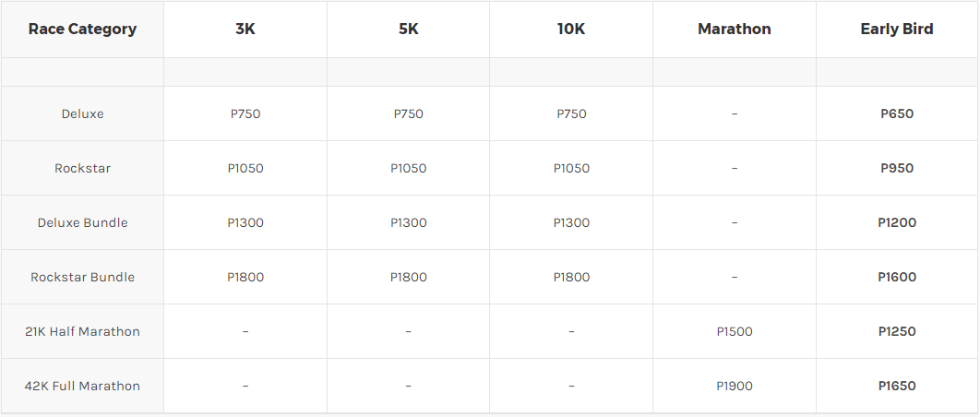980x417 pixels.
Task: Click the P950 Early Bird price
Action: click(x=897, y=168)
